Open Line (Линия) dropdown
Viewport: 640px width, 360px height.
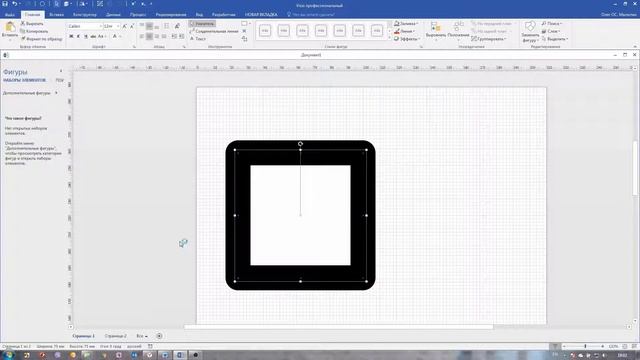(404, 31)
